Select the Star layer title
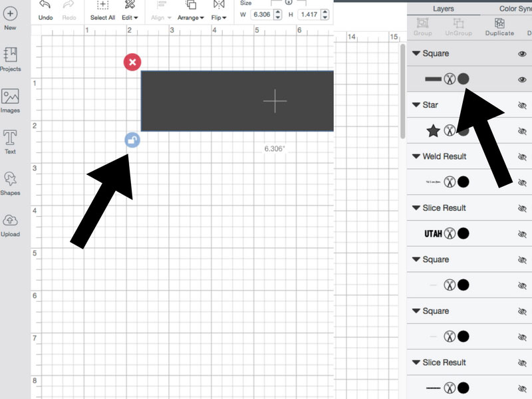 [x=430, y=105]
